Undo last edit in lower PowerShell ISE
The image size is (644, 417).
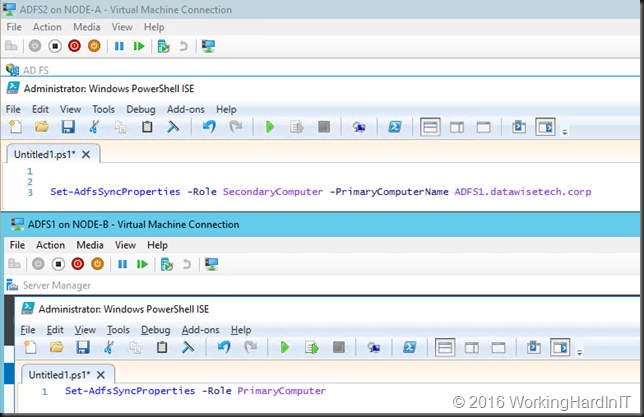[224, 348]
